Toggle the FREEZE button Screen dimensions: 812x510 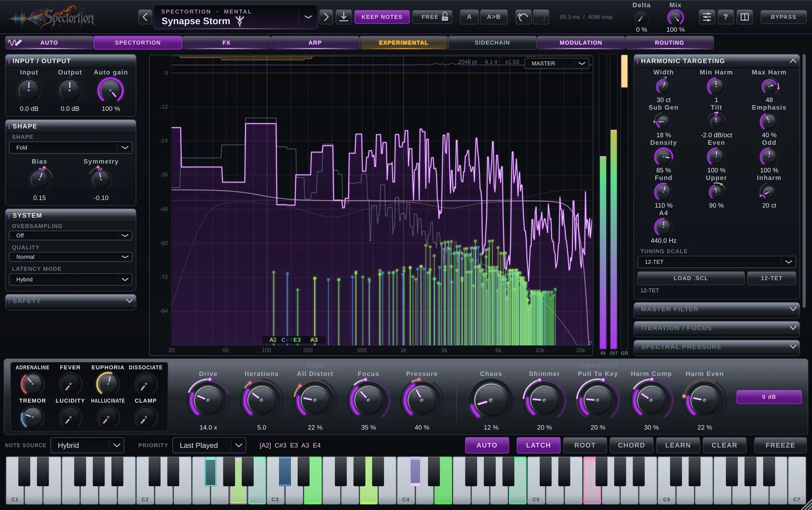780,445
